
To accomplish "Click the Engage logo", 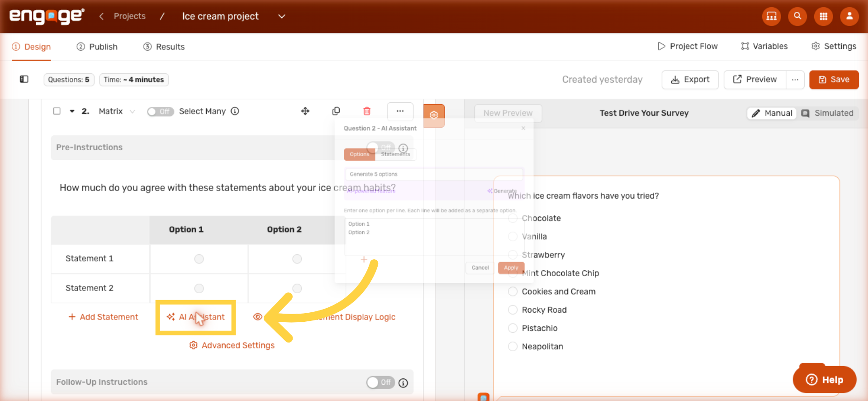I will click(x=47, y=16).
